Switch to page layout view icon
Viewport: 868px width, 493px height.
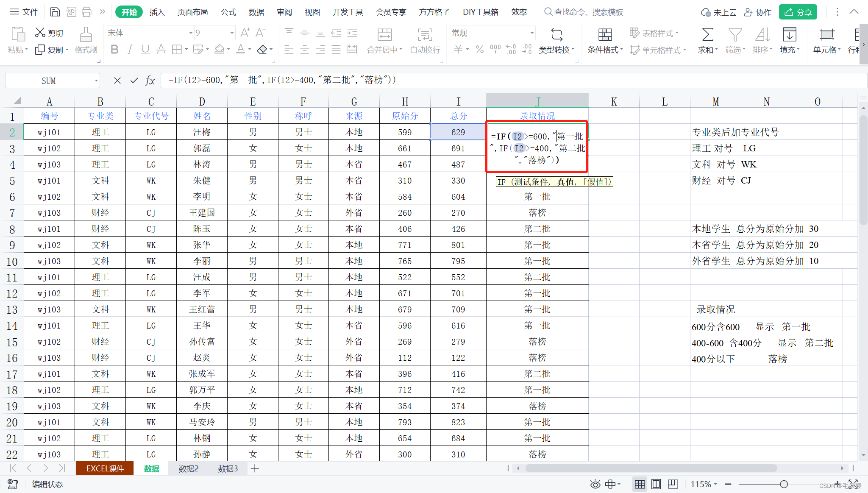[x=657, y=484]
